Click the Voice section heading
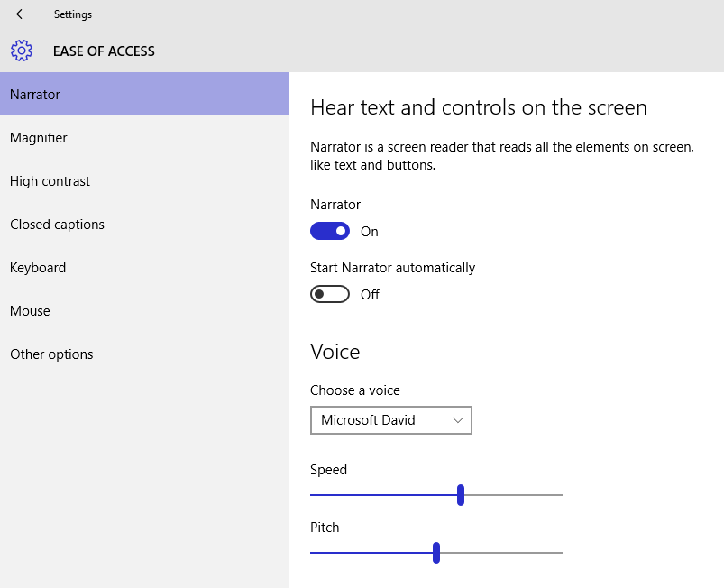This screenshot has width=724, height=588. [x=335, y=352]
